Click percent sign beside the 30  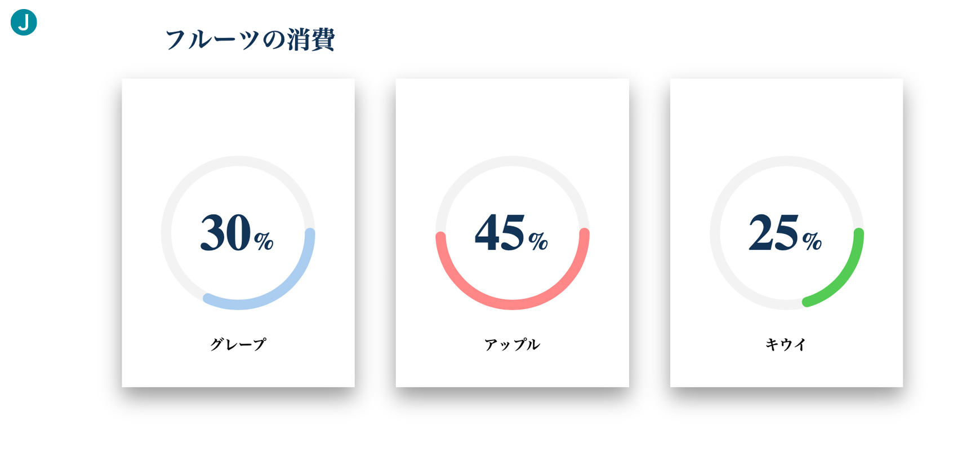pos(264,241)
